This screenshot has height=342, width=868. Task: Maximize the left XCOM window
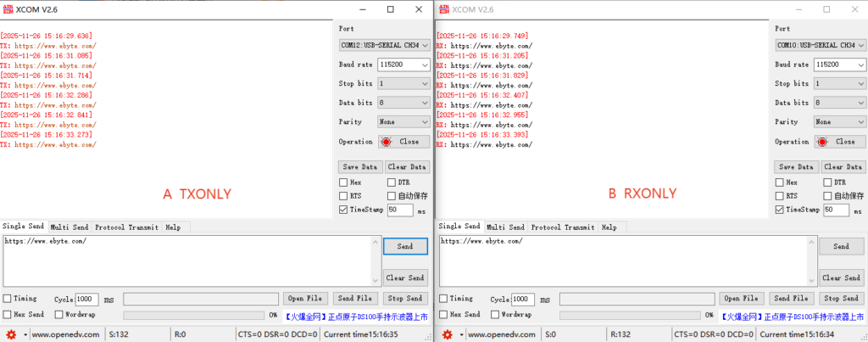390,9
